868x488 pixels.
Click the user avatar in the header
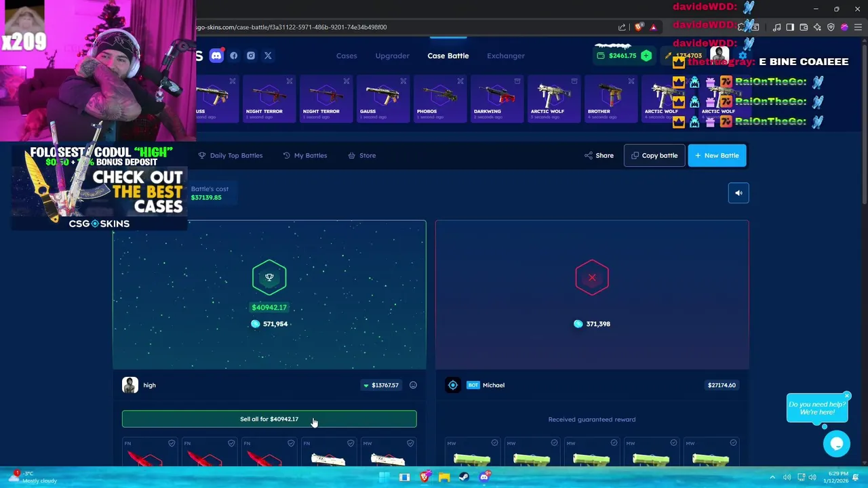pyautogui.click(x=719, y=56)
